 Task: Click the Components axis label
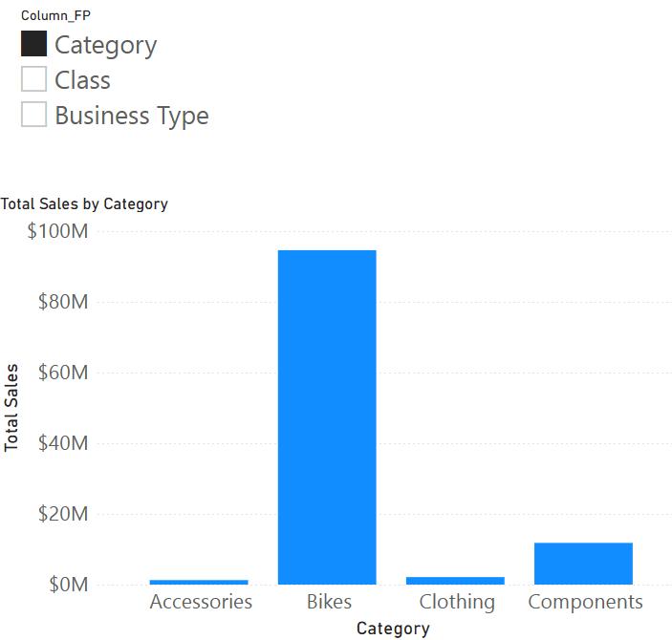(x=585, y=603)
